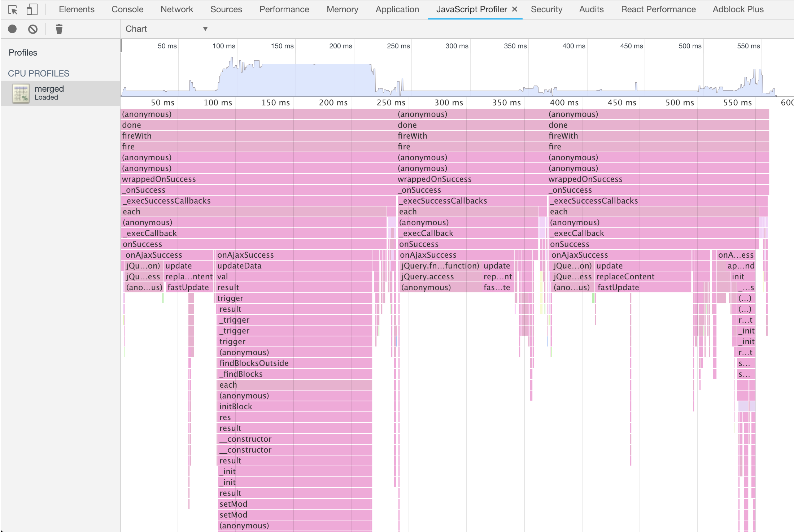Open the React Performance tab
Screen dimensions: 794x532
658,9
